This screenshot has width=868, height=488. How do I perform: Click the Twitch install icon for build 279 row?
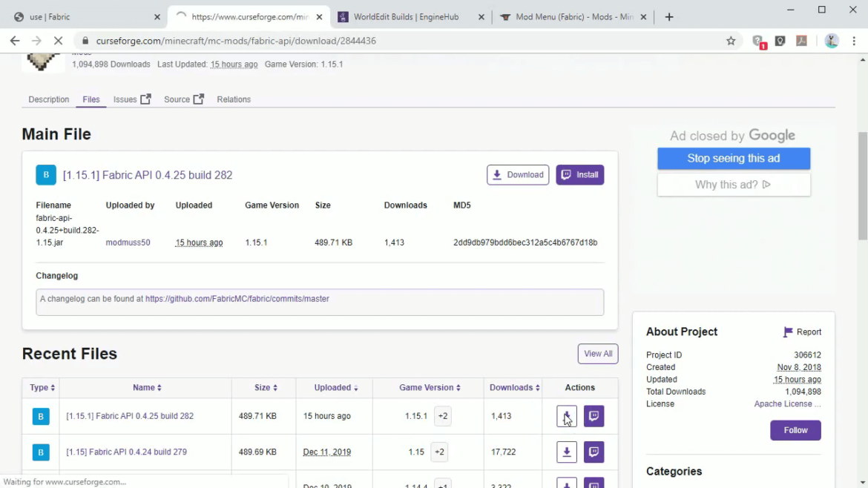point(594,452)
